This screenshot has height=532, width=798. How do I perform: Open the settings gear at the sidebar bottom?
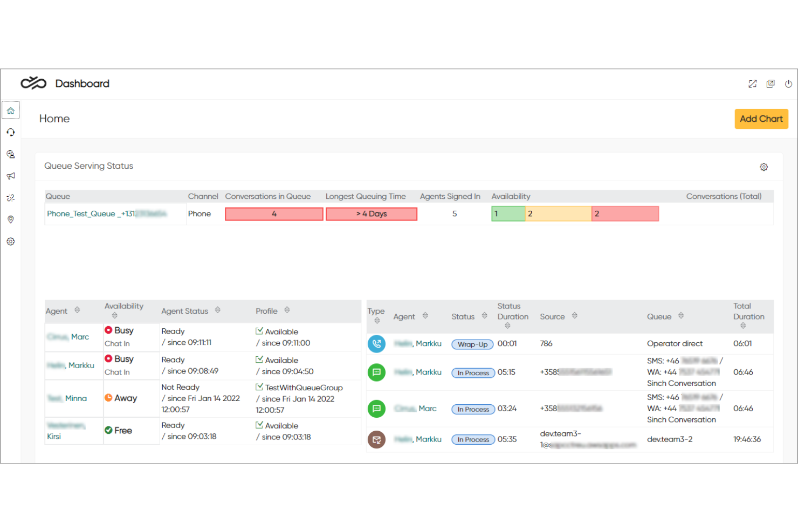10,241
